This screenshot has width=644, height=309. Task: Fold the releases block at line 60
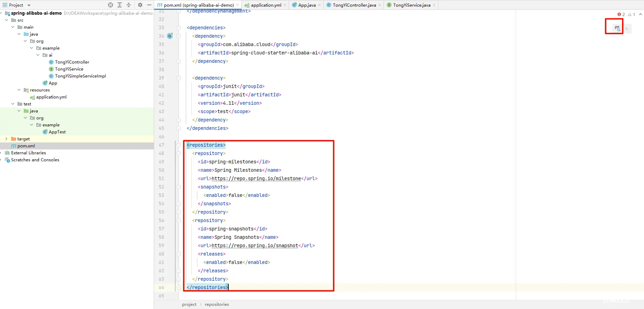point(179,254)
